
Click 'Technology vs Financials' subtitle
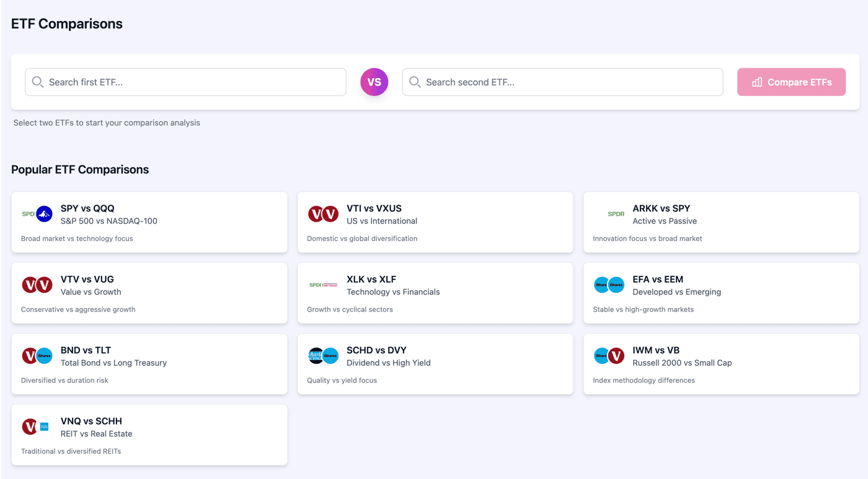pyautogui.click(x=393, y=292)
